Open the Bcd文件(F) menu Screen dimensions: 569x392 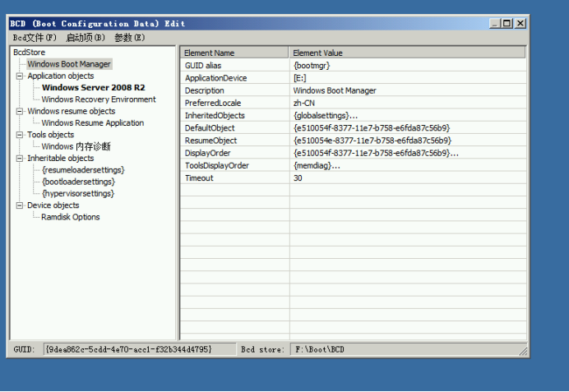(x=35, y=38)
